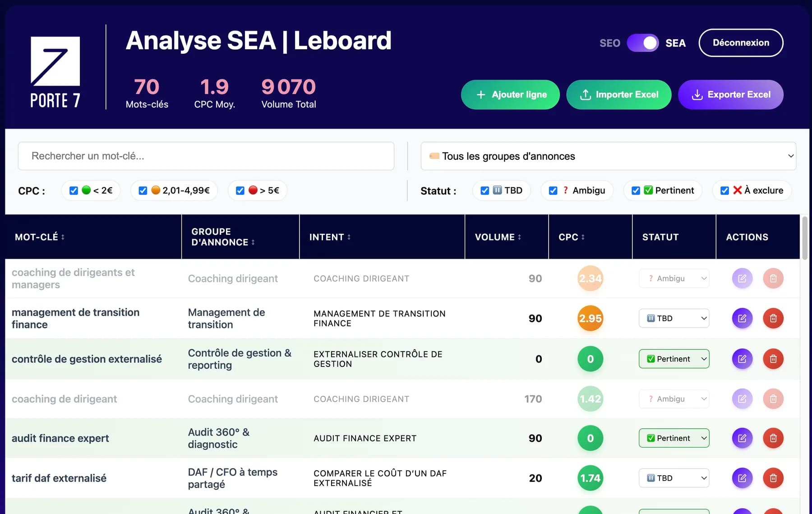Edit the 'management de transition finance' row
The image size is (812, 514).
pyautogui.click(x=742, y=319)
